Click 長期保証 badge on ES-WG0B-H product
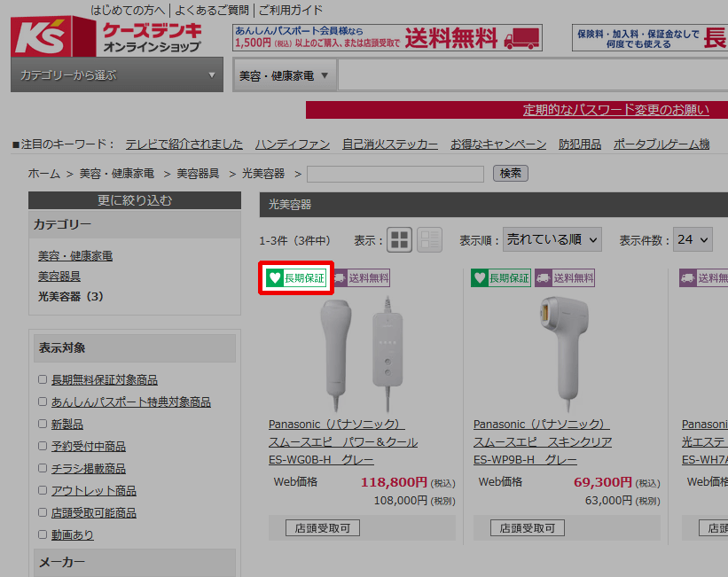 pos(296,278)
